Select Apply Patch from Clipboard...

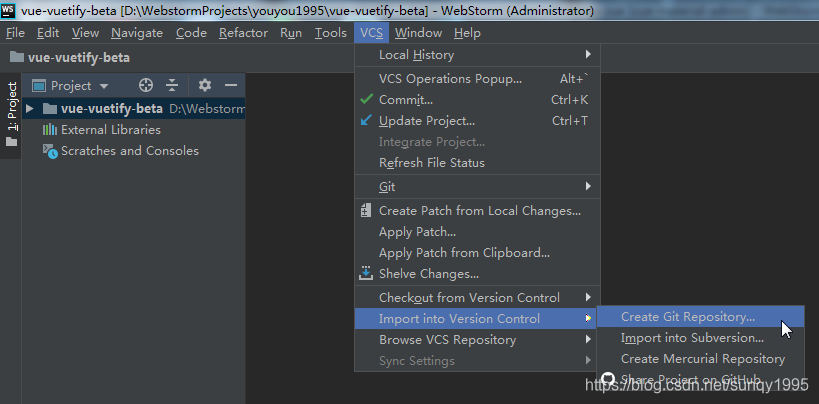[x=477, y=252]
